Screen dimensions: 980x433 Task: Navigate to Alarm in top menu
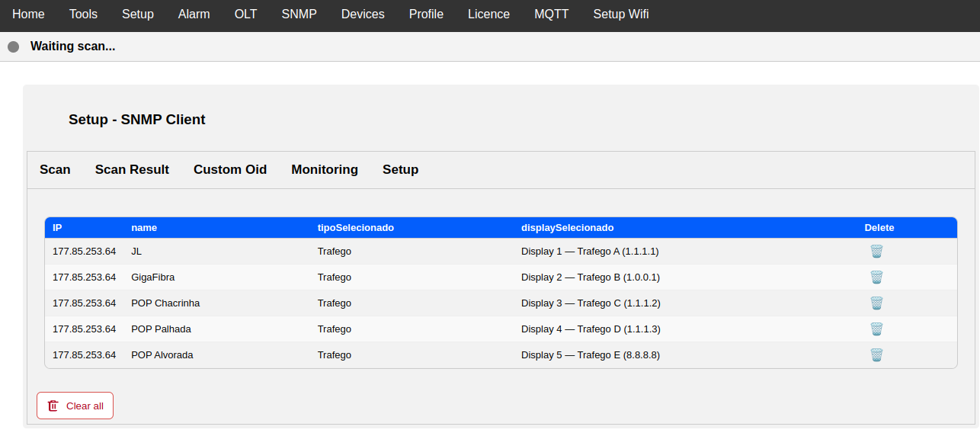[x=194, y=14]
